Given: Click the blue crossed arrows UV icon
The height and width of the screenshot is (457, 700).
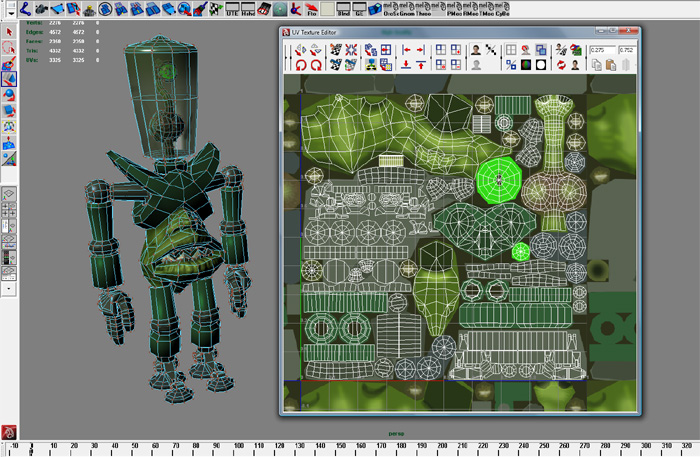Looking at the screenshot, I should click(x=351, y=50).
